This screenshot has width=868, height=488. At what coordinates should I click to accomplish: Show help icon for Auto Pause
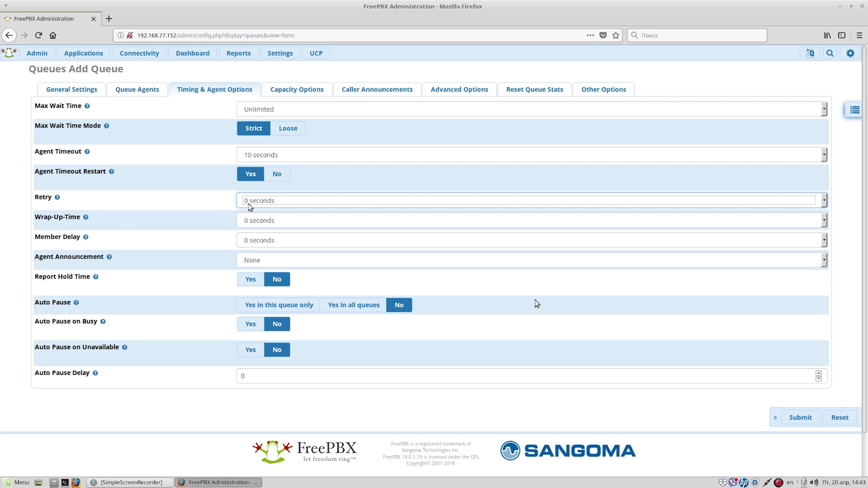pyautogui.click(x=76, y=303)
